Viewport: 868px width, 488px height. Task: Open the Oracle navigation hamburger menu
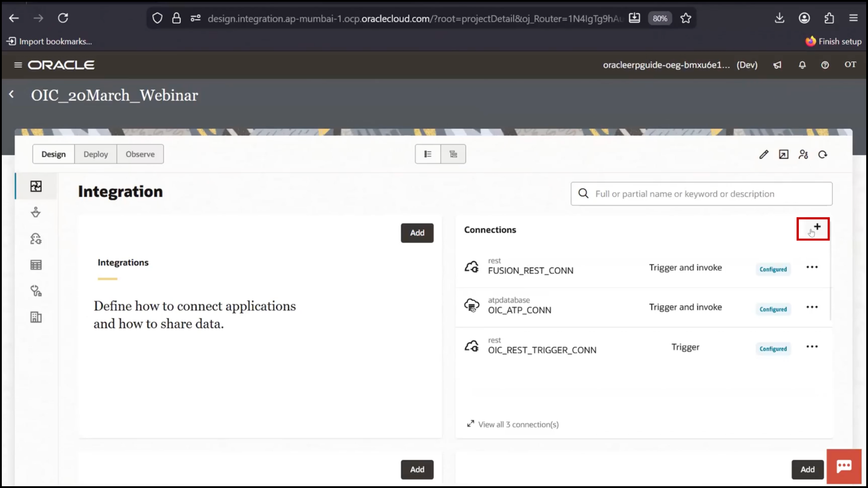pos(18,65)
